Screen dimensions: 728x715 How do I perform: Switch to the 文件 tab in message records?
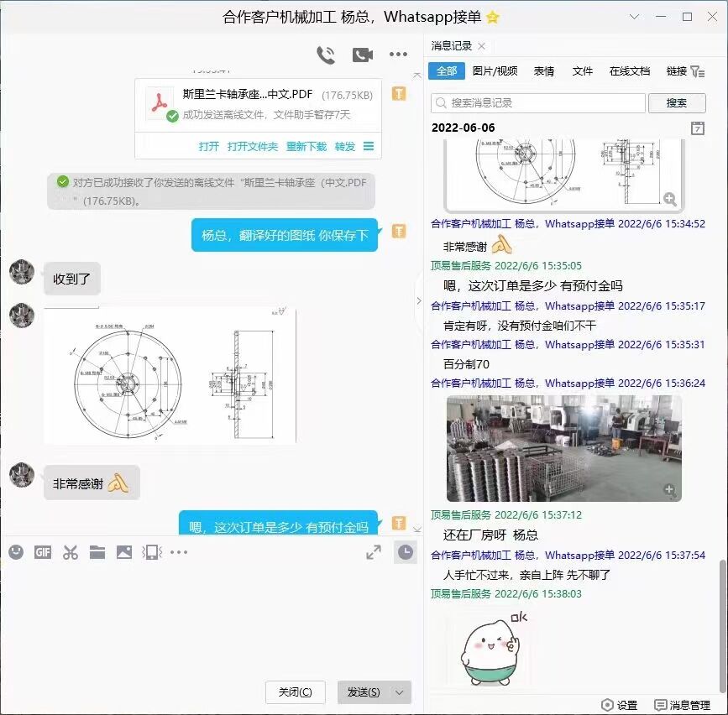pos(583,71)
